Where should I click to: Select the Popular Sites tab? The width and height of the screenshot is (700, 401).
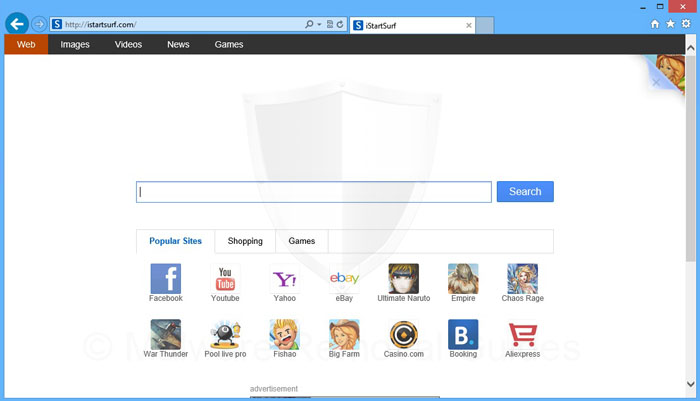pyautogui.click(x=175, y=241)
